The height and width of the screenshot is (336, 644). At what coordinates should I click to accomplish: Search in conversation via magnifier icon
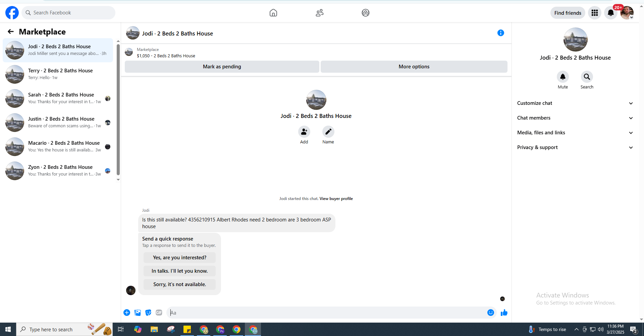pyautogui.click(x=587, y=77)
